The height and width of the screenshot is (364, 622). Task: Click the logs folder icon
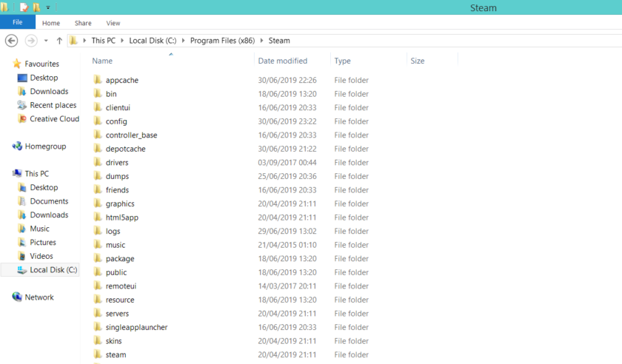98,231
